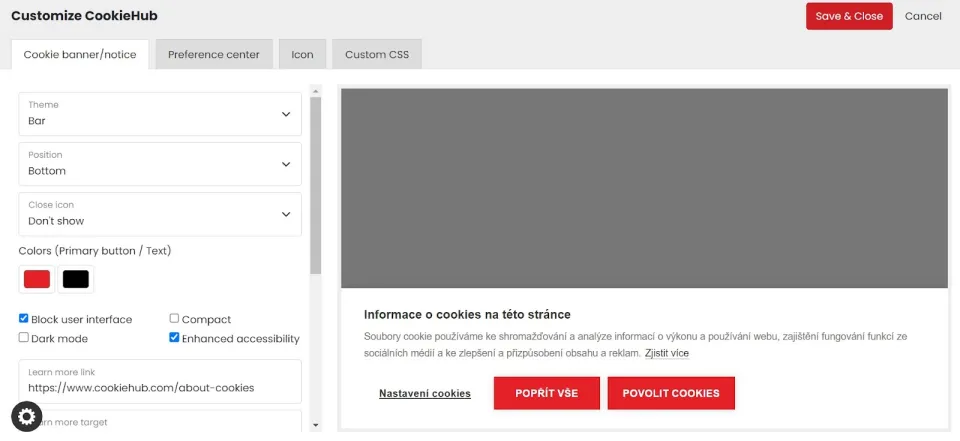Click the scrollbar down arrow

[x=315, y=424]
